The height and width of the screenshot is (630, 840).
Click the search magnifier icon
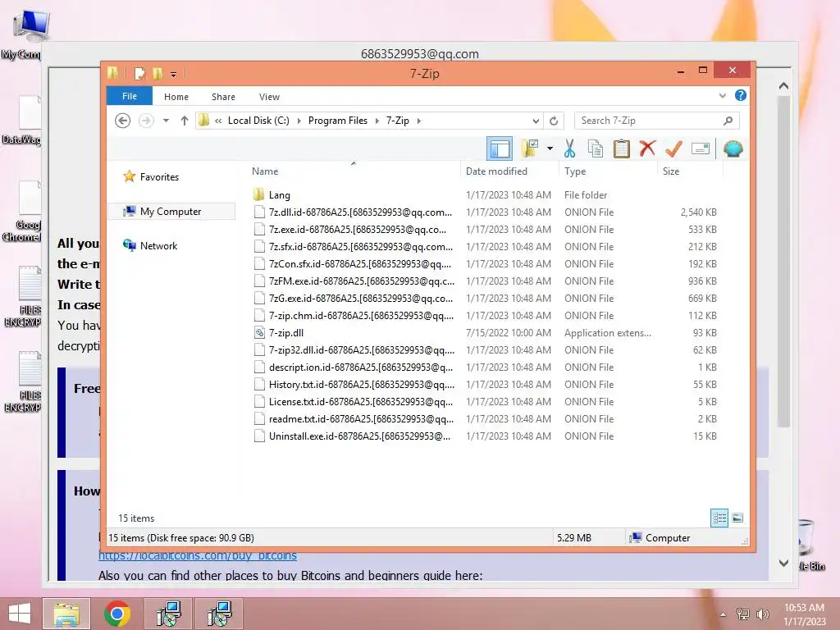(x=728, y=121)
